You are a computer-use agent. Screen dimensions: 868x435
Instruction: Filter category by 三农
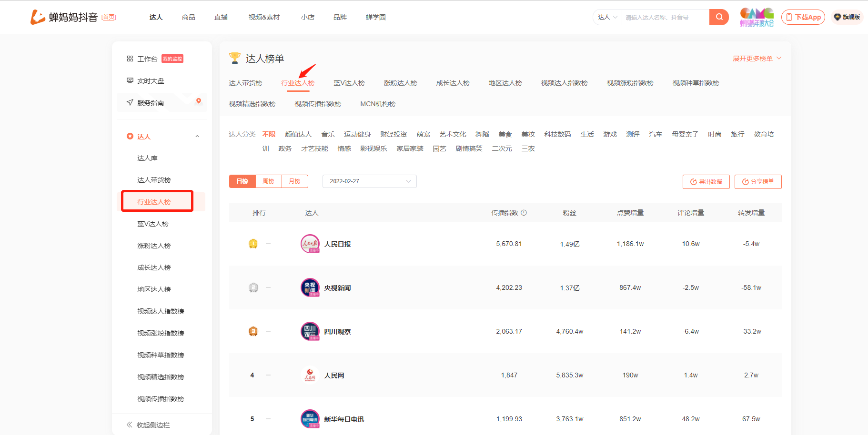pos(528,148)
